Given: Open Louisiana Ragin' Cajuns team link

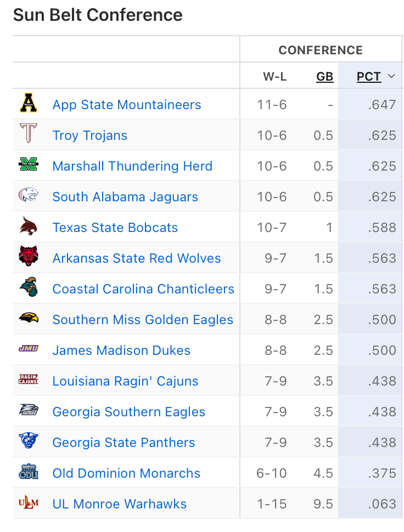Looking at the screenshot, I should pos(125,381).
